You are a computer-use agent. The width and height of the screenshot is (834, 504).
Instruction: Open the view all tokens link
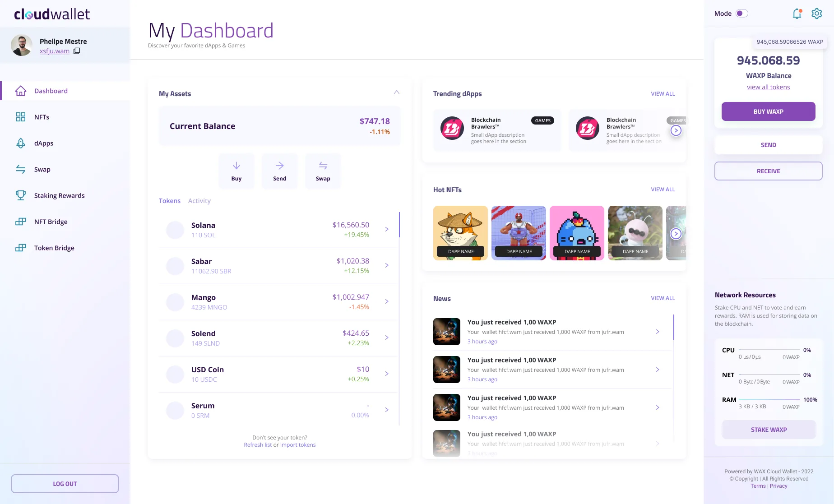769,87
